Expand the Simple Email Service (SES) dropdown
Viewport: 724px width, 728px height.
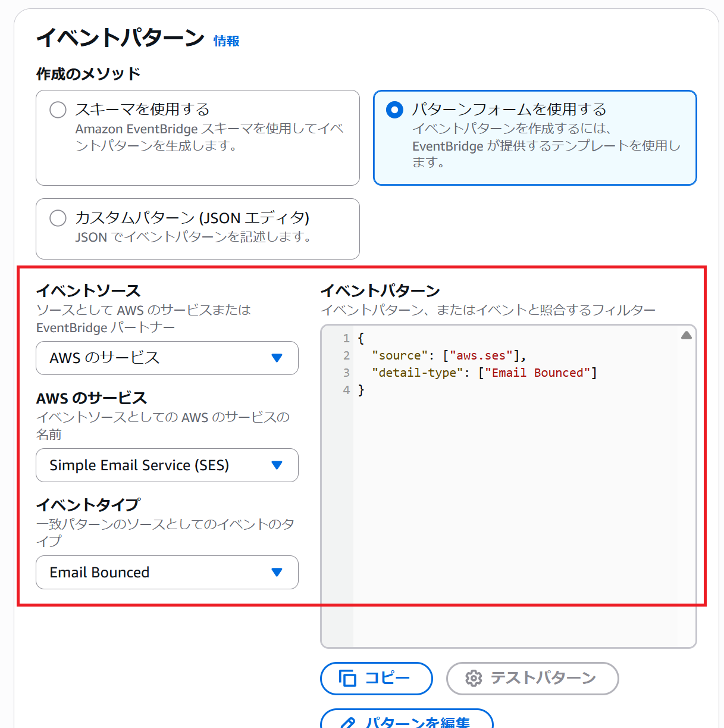point(167,465)
